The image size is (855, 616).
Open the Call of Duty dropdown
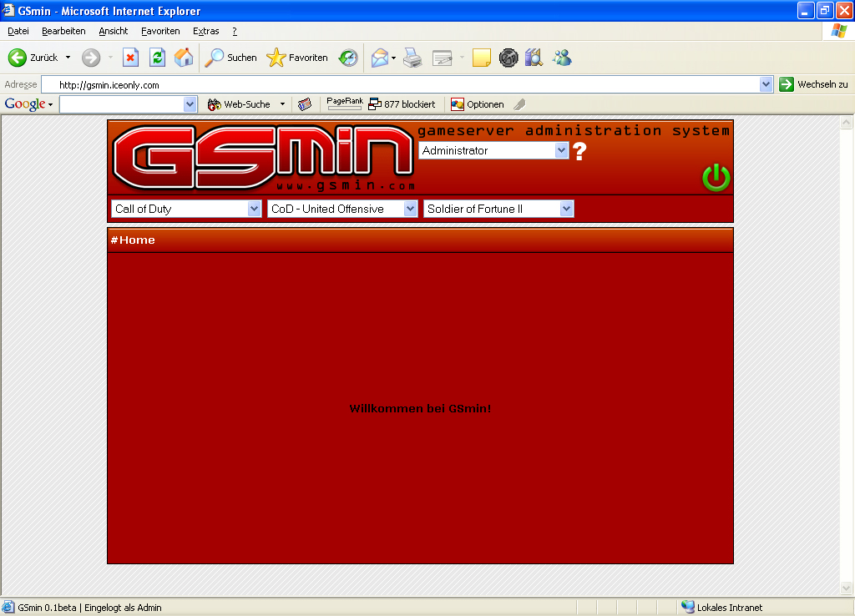point(186,209)
